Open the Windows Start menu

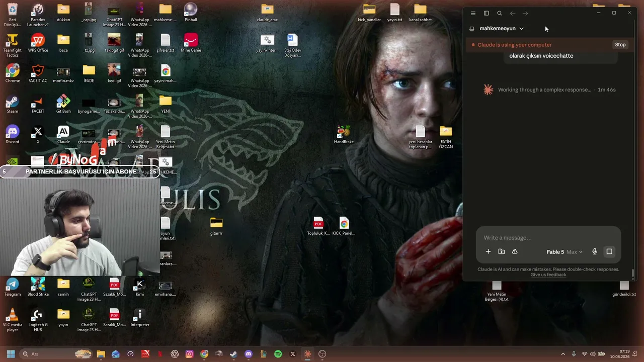coord(11,354)
